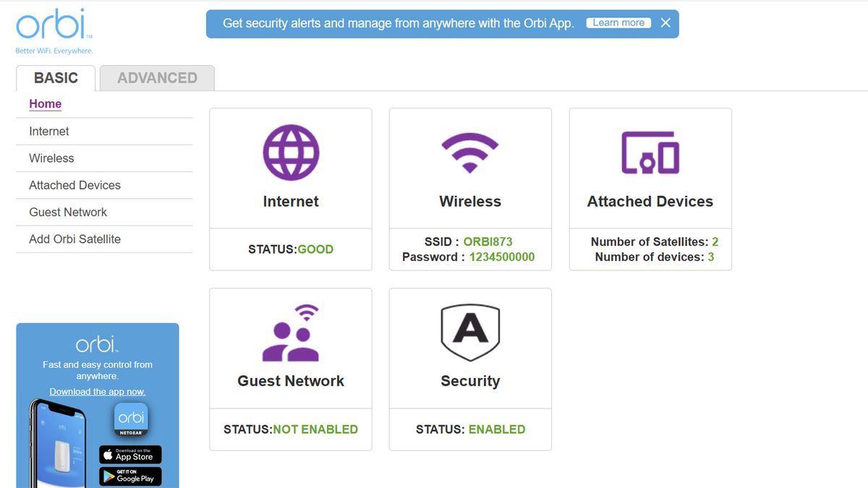Click the Home sidebar link
868x488 pixels.
45,104
